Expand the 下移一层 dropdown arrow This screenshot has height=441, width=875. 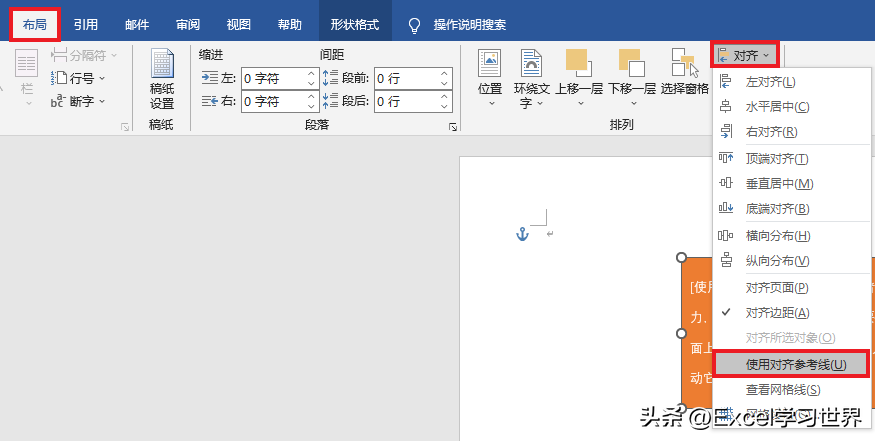[x=633, y=103]
